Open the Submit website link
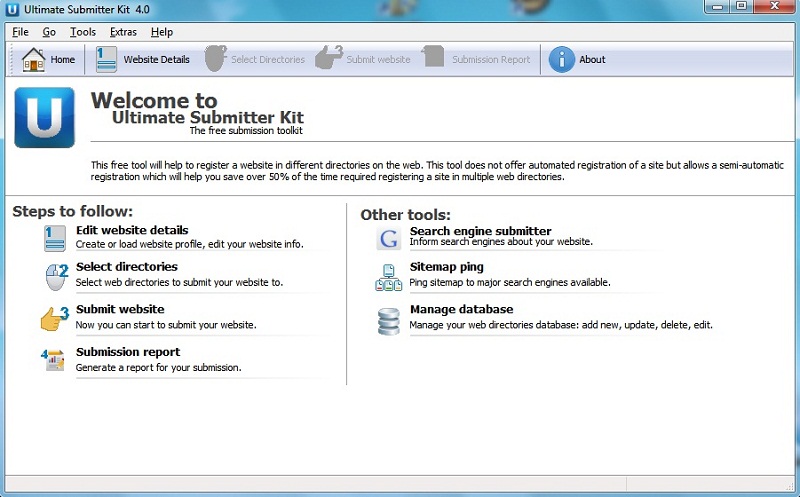Screen dimensions: 800x497 120,309
